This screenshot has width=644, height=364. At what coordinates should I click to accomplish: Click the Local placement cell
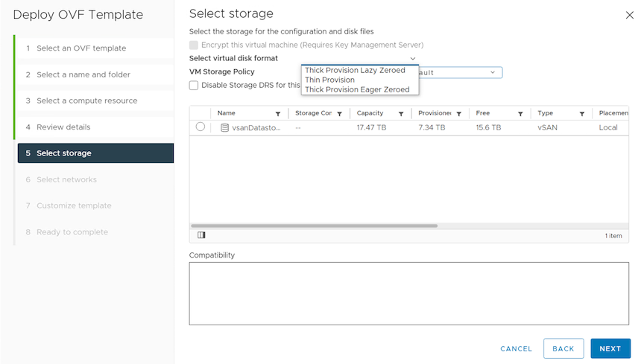(x=608, y=127)
